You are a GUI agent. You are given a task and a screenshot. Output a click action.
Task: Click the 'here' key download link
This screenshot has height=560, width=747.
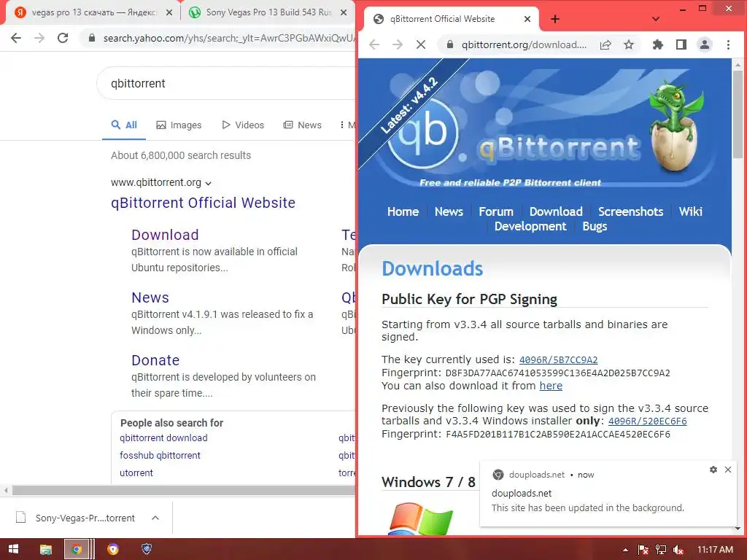point(551,386)
